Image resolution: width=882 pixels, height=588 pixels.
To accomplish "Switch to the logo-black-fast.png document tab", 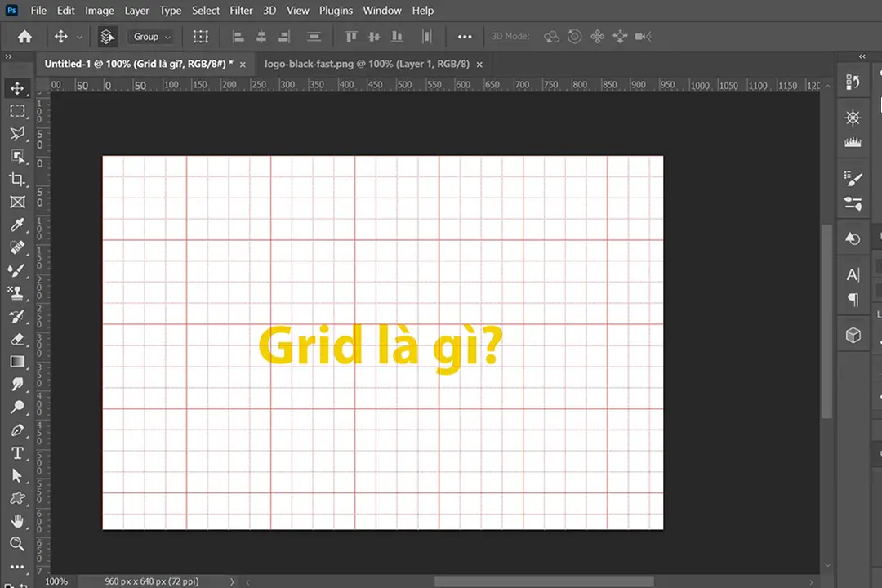I will click(367, 63).
